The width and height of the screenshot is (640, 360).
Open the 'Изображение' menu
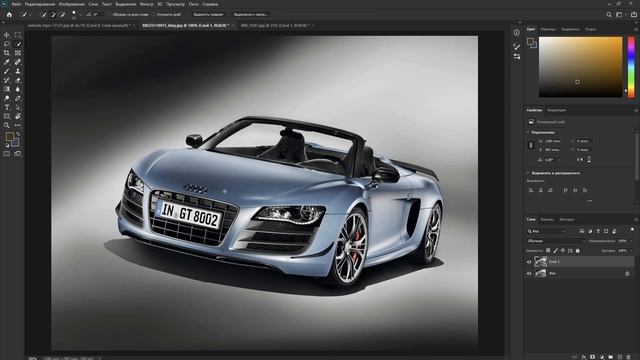click(x=71, y=4)
